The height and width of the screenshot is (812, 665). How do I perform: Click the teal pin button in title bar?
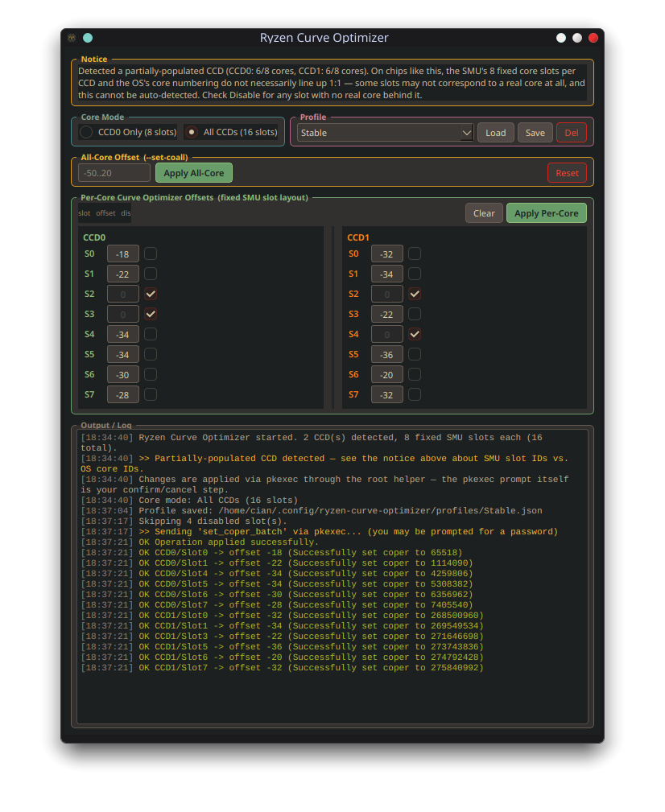(x=88, y=38)
